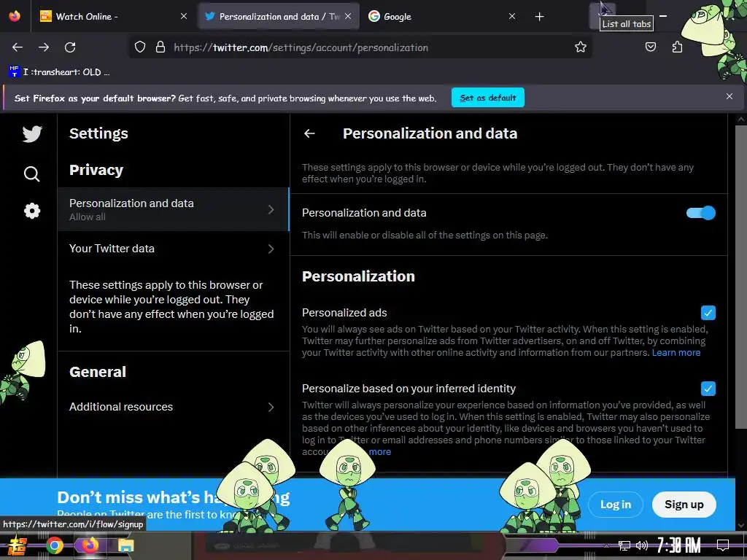
Task: Uncheck the Personalized ads checkbox
Action: (x=708, y=313)
